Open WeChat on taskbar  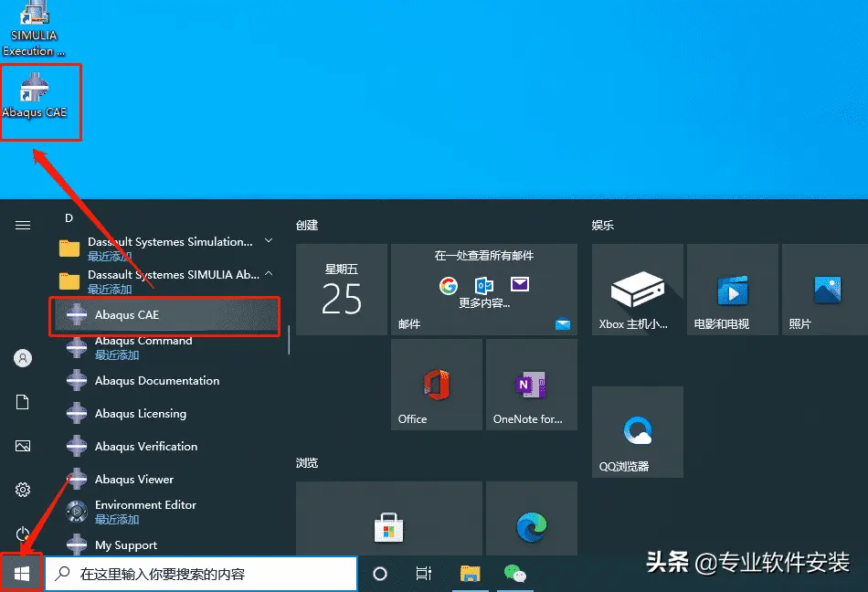514,574
